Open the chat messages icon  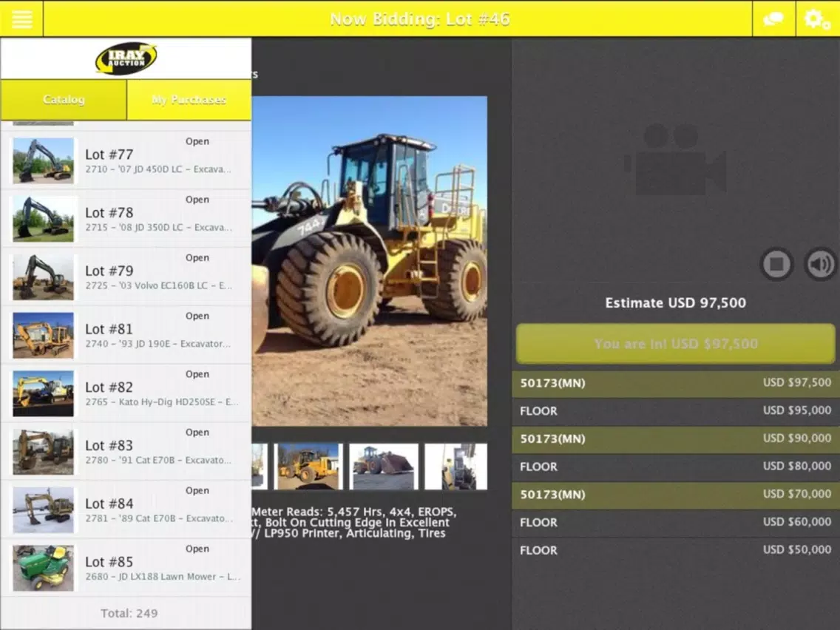(773, 18)
